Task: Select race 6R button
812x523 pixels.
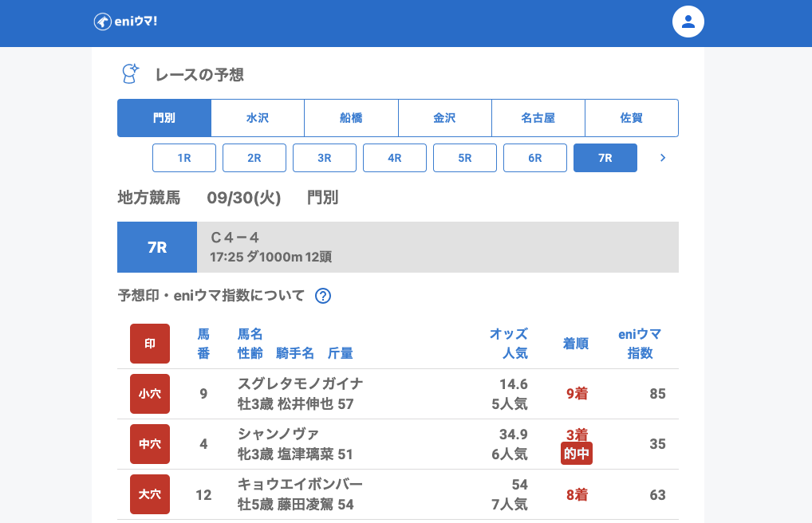Action: coord(535,158)
